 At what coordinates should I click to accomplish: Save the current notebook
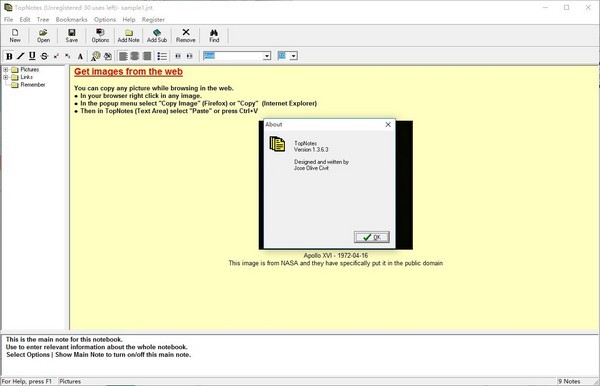pyautogui.click(x=72, y=36)
